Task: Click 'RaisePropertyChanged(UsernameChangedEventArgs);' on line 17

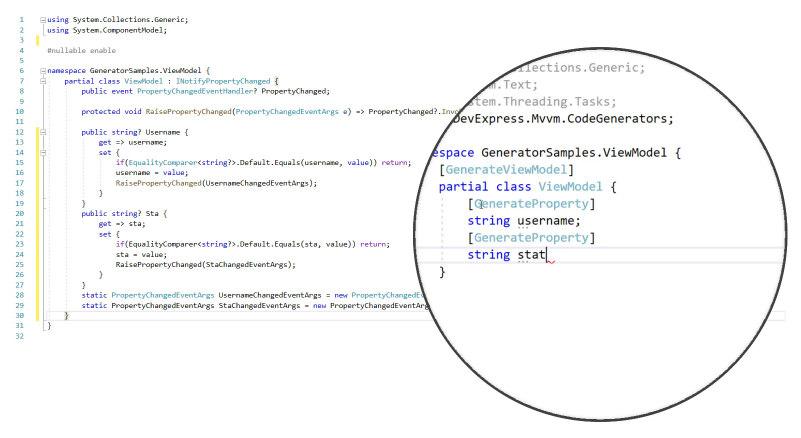Action: pos(216,183)
